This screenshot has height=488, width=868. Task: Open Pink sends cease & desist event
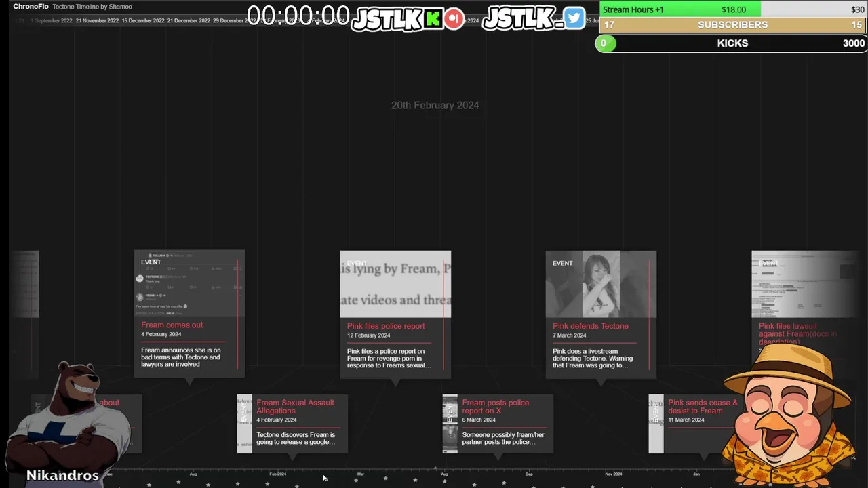[x=703, y=407]
